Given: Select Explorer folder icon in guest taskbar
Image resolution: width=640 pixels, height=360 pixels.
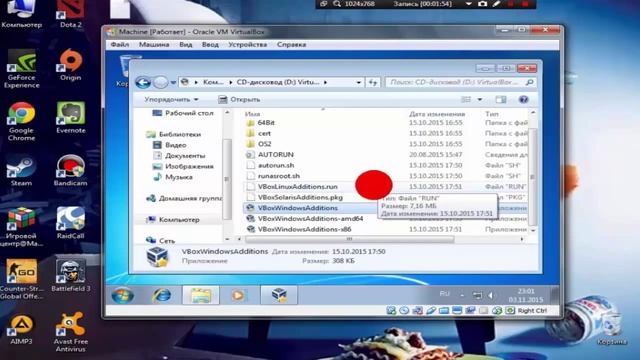Looking at the screenshot, I should 200,295.
